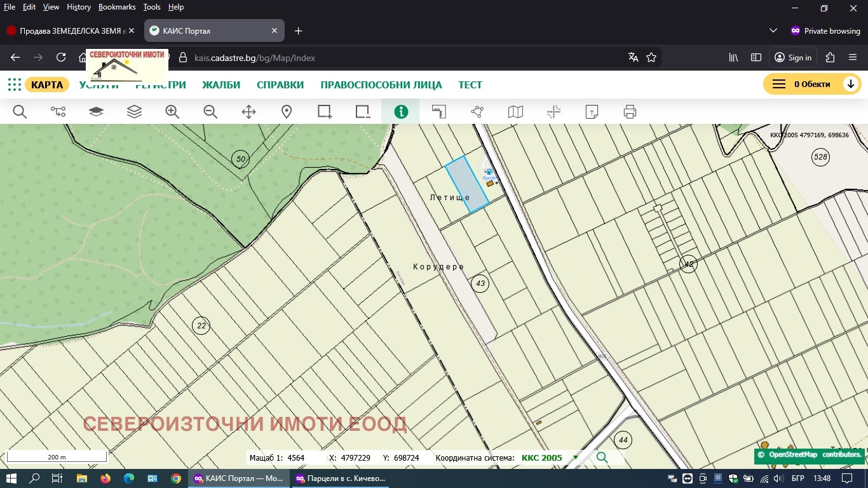Image resolution: width=868 pixels, height=488 pixels.
Task: Select the zoom out magnifier tool
Action: click(210, 112)
